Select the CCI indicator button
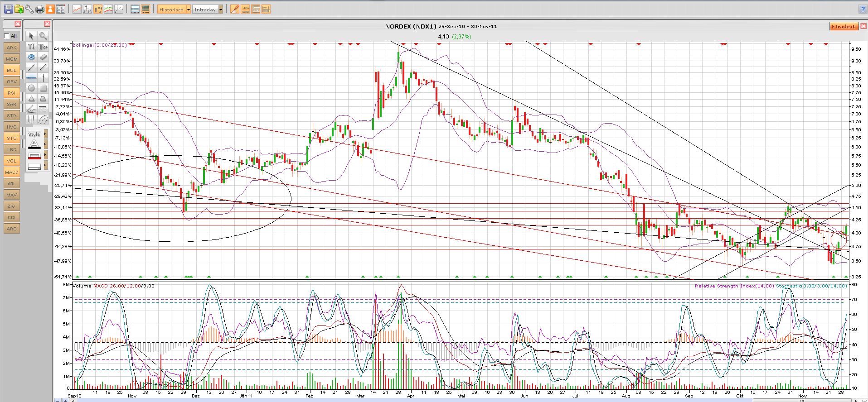The height and width of the screenshot is (402, 868). (12, 217)
